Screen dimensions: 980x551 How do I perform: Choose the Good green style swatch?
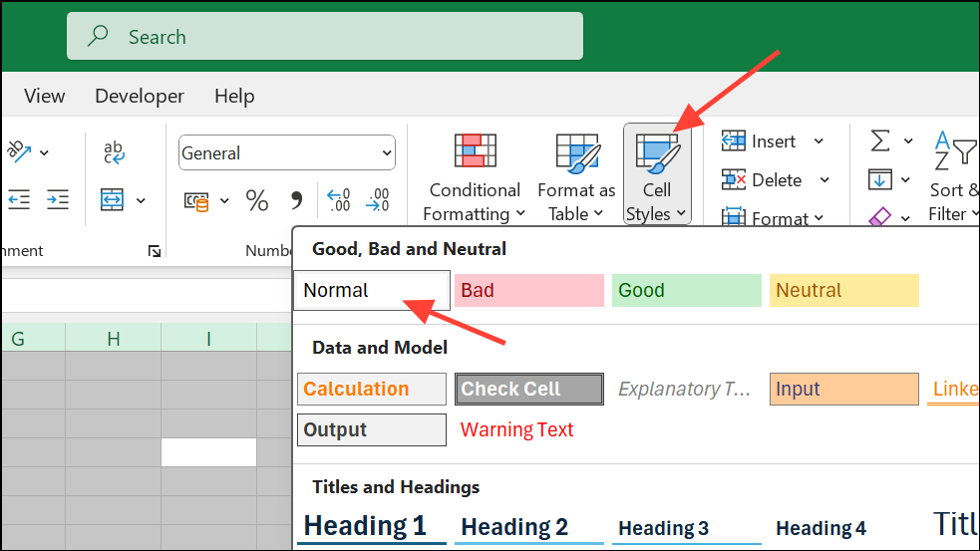pos(686,290)
